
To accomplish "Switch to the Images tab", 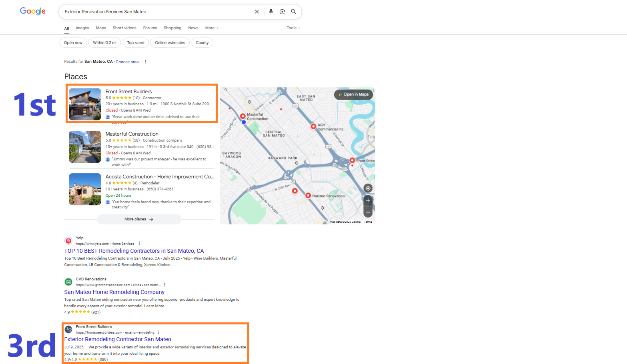I will click(82, 28).
